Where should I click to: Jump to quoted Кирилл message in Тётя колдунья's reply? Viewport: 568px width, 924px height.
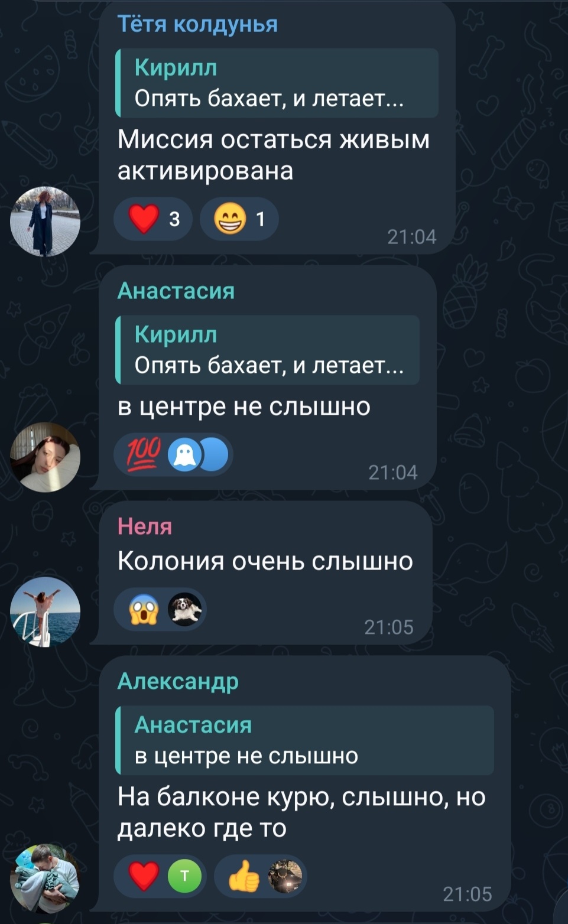(277, 83)
